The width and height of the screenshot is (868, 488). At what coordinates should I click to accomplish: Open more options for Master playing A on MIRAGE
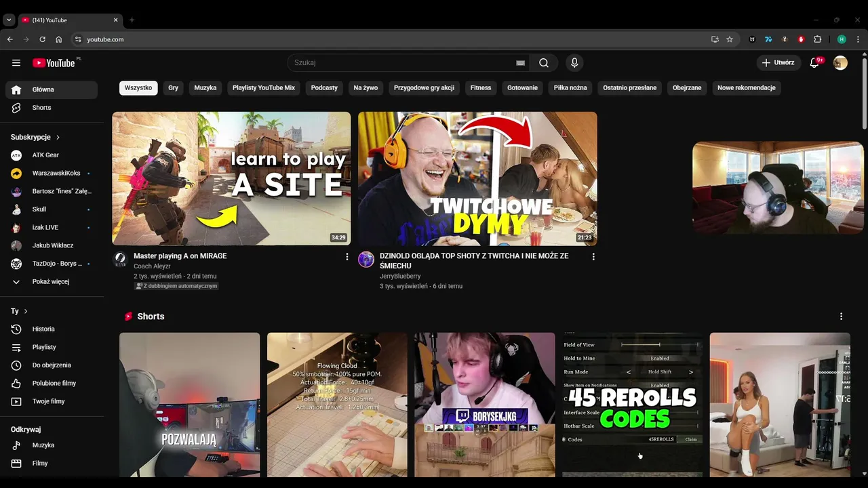click(347, 257)
